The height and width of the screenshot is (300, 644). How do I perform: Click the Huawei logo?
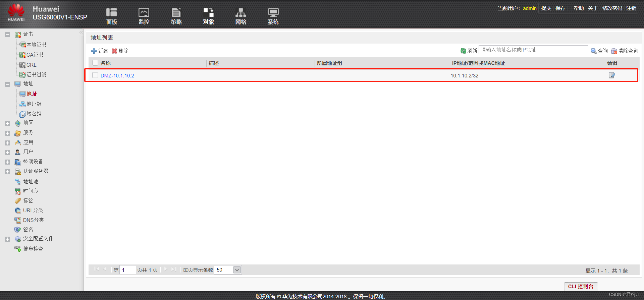(16, 13)
